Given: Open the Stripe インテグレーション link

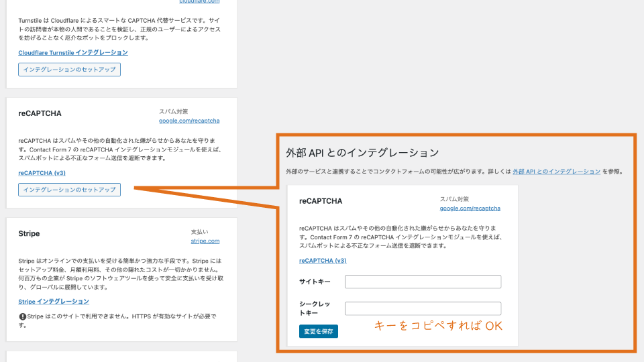Looking at the screenshot, I should tap(54, 301).
